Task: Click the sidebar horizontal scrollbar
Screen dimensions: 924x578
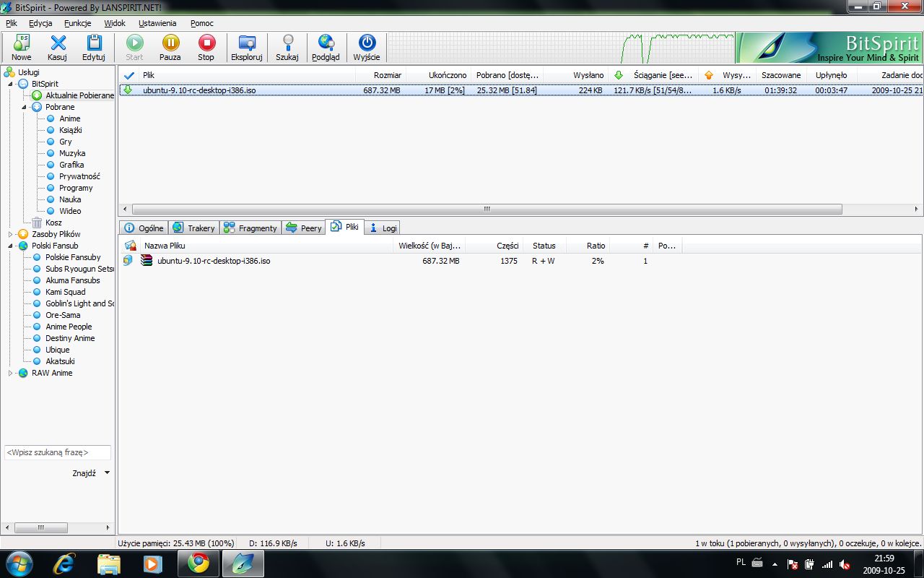Action: (41, 528)
